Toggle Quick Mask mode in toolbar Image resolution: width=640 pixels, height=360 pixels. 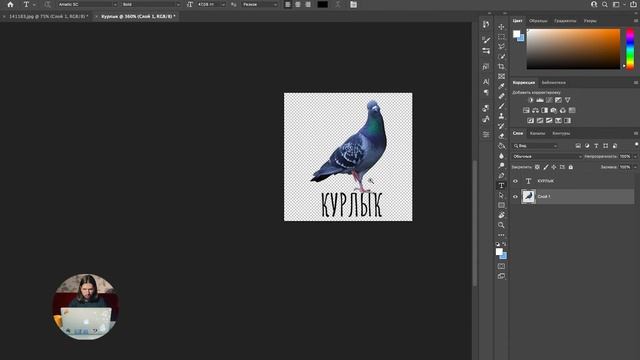pyautogui.click(x=501, y=266)
